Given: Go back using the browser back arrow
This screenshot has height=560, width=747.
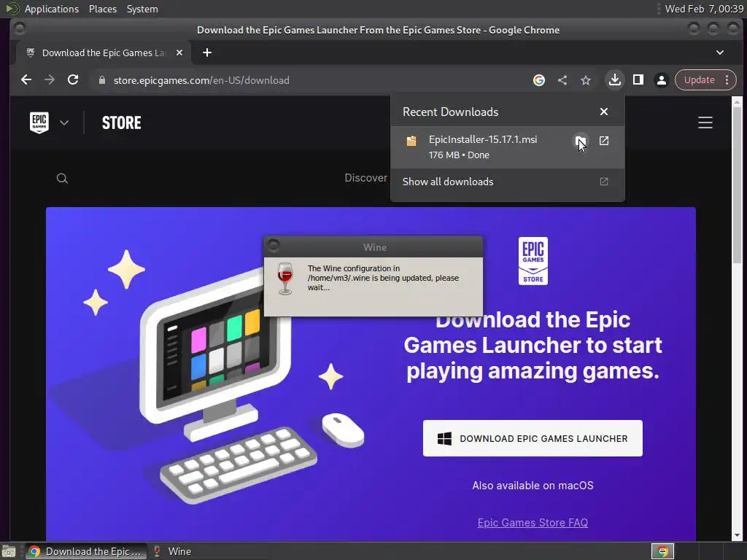Looking at the screenshot, I should [x=26, y=80].
